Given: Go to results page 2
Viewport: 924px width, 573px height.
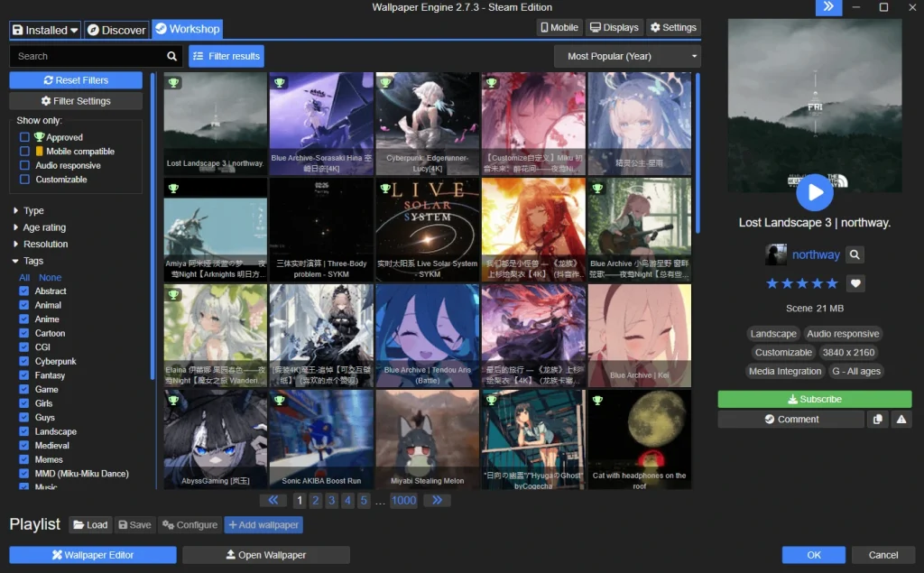Looking at the screenshot, I should coord(315,501).
